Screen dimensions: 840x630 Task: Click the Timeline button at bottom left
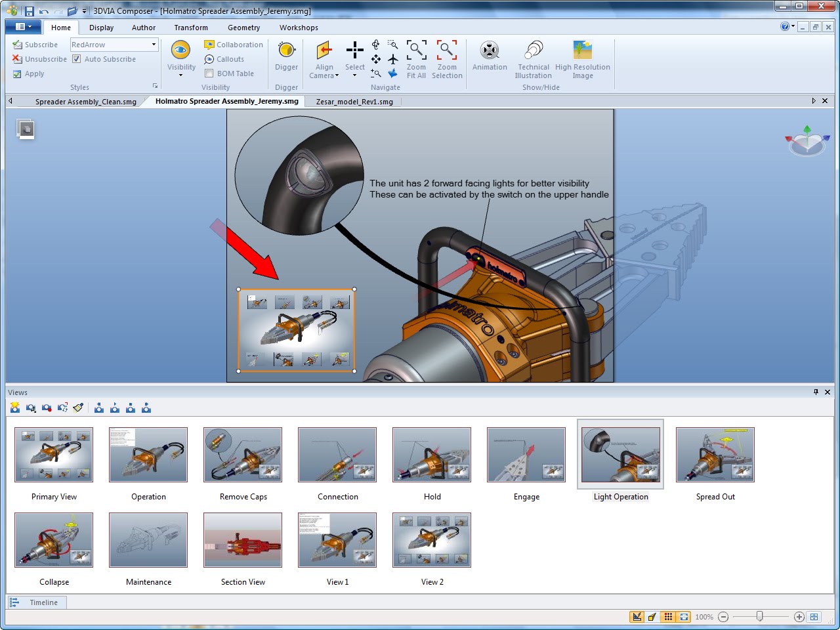click(x=37, y=602)
